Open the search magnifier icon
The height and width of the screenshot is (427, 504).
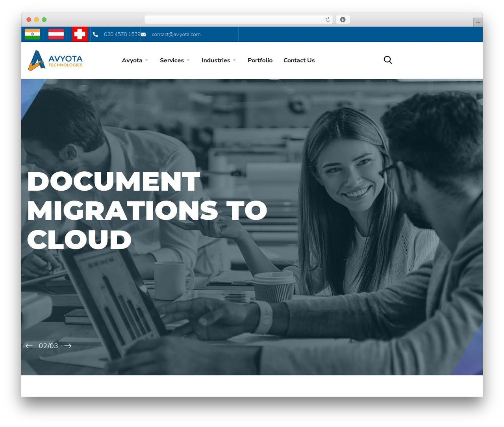coord(388,60)
